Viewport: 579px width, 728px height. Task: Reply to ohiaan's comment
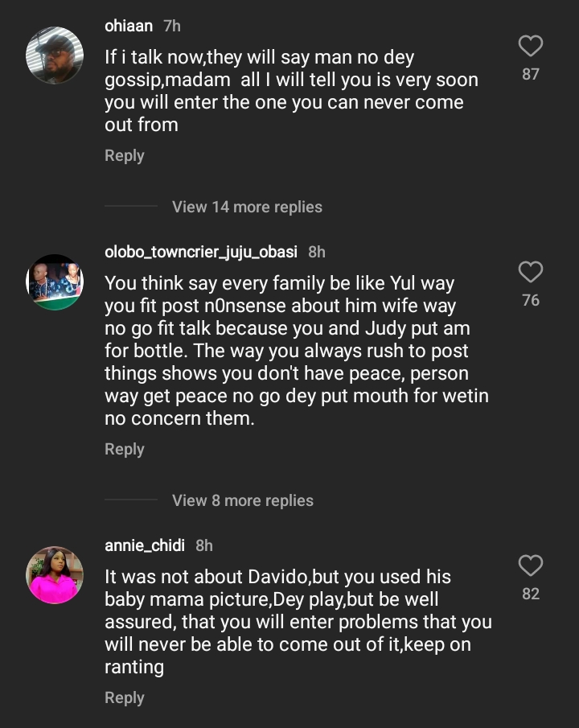125,155
